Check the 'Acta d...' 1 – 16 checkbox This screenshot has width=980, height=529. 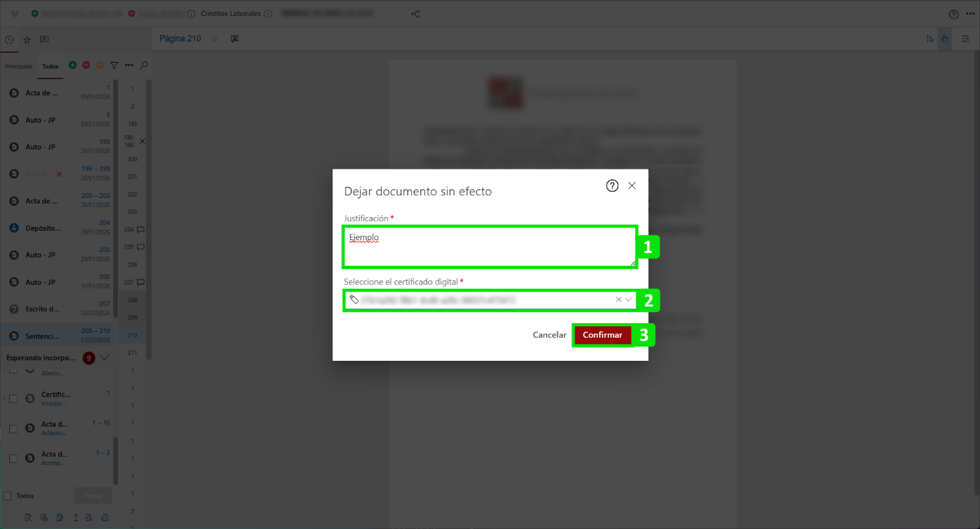click(13, 429)
